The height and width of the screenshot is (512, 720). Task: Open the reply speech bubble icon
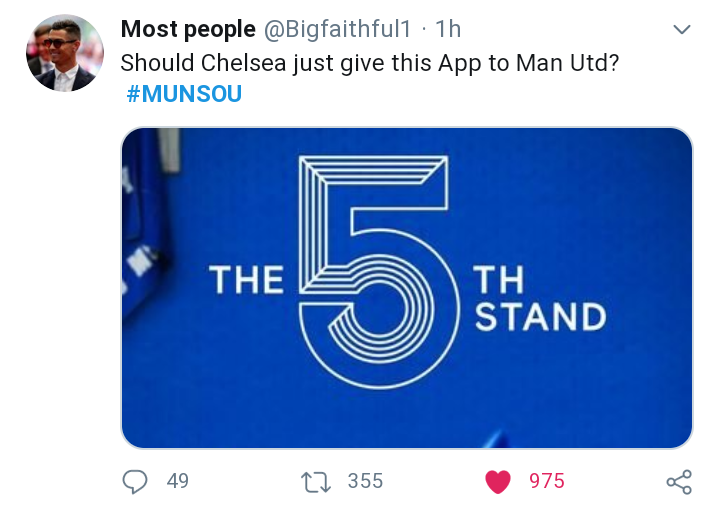pyautogui.click(x=135, y=482)
